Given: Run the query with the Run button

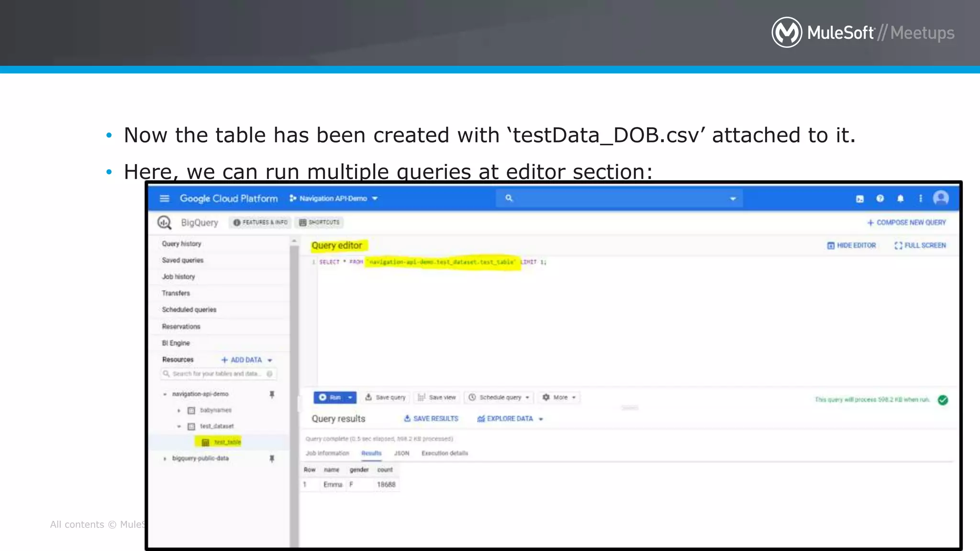Looking at the screenshot, I should point(330,397).
